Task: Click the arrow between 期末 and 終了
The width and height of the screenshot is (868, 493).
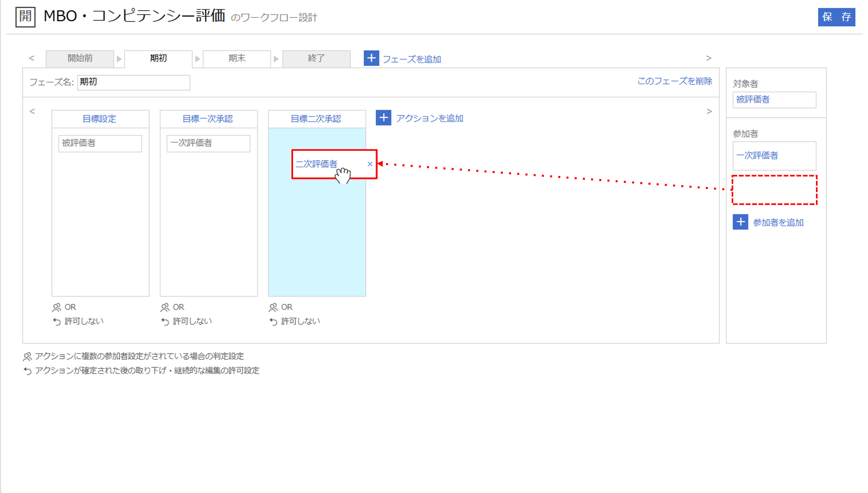Action: (x=277, y=59)
